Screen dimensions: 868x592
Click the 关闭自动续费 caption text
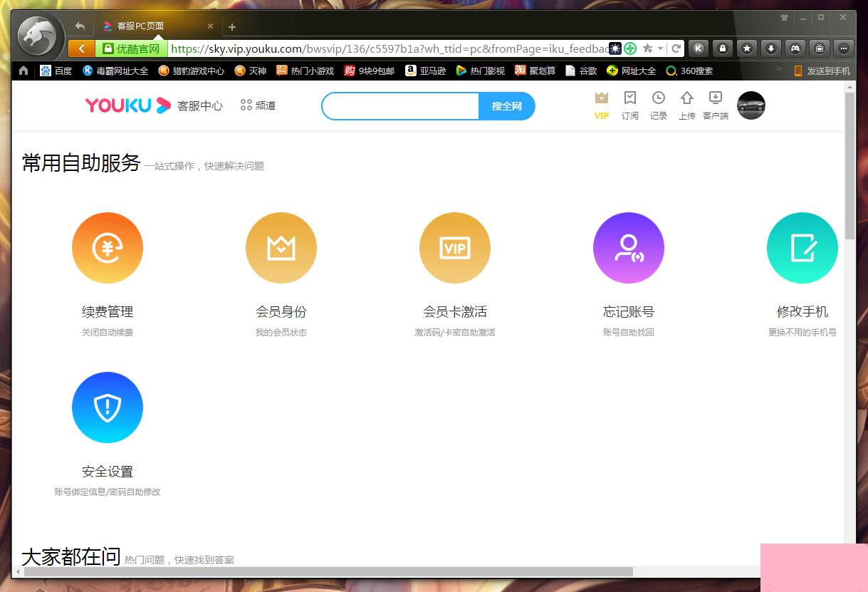(108, 333)
